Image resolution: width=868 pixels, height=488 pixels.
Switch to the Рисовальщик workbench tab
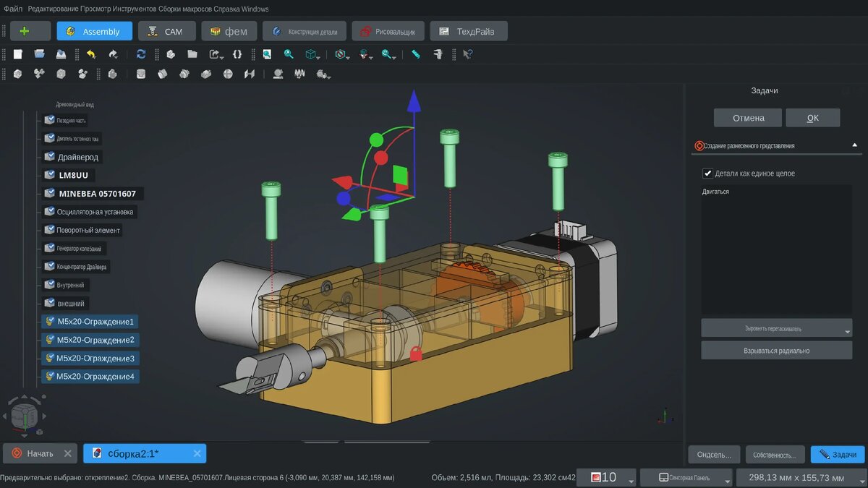(x=388, y=31)
